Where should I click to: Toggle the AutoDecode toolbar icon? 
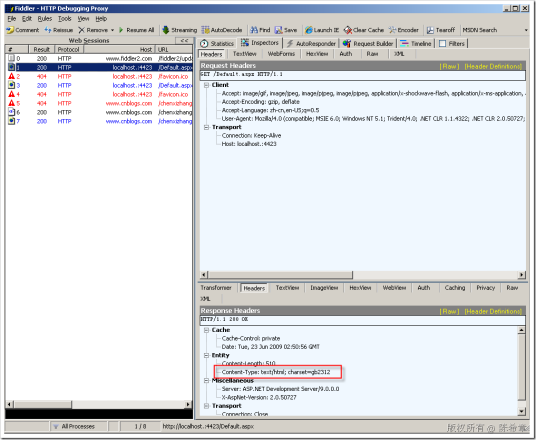[205, 30]
